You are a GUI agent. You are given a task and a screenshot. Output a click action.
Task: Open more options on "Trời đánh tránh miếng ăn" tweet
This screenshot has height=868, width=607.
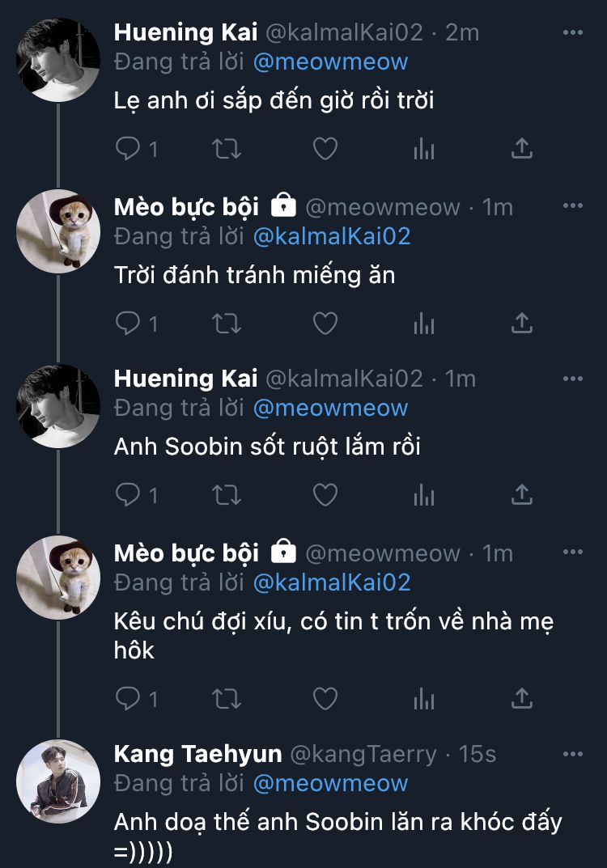click(x=573, y=206)
